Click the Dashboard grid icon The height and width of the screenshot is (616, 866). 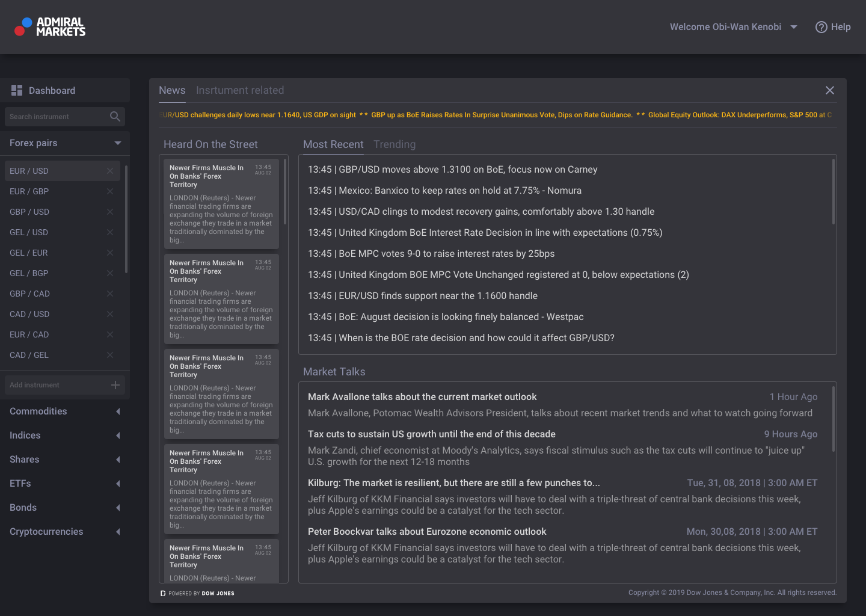pos(17,90)
